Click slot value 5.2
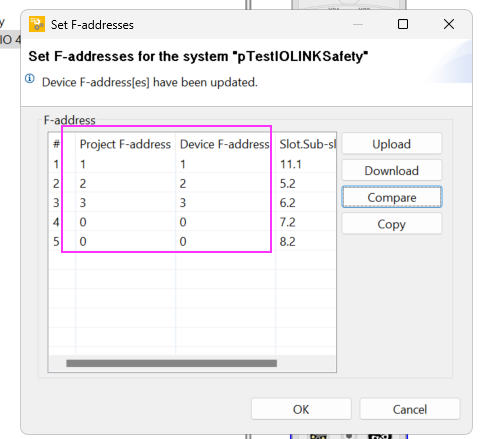The width and height of the screenshot is (490, 439). (287, 183)
